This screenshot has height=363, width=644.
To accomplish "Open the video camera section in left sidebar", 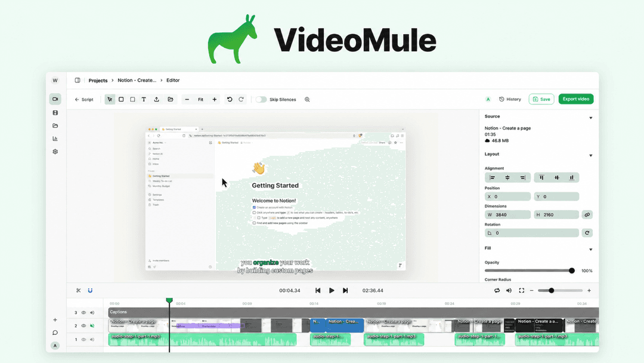I will tap(55, 99).
